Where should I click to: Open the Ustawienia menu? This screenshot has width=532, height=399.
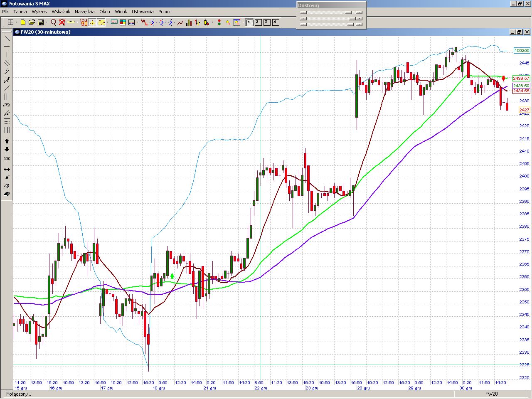click(143, 12)
